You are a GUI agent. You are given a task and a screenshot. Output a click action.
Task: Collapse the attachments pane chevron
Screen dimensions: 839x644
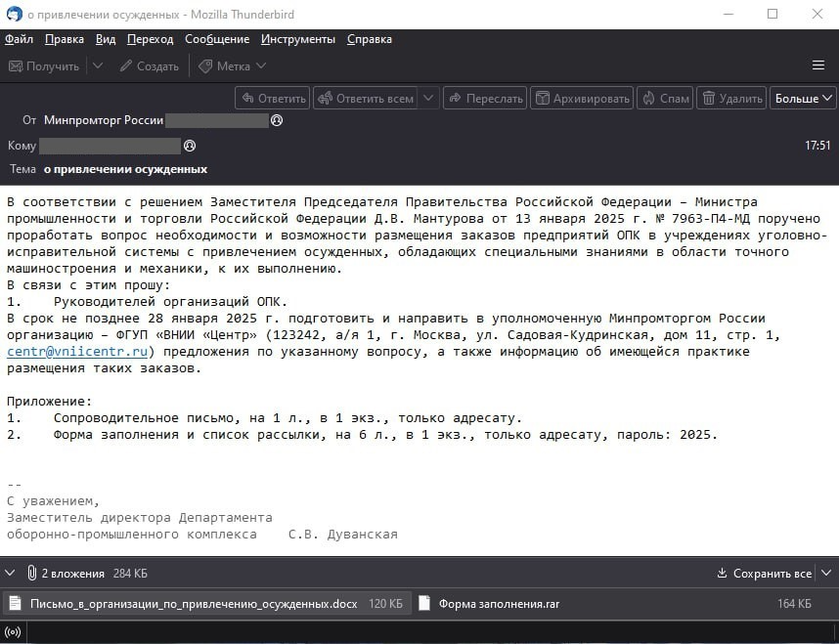pos(11,574)
